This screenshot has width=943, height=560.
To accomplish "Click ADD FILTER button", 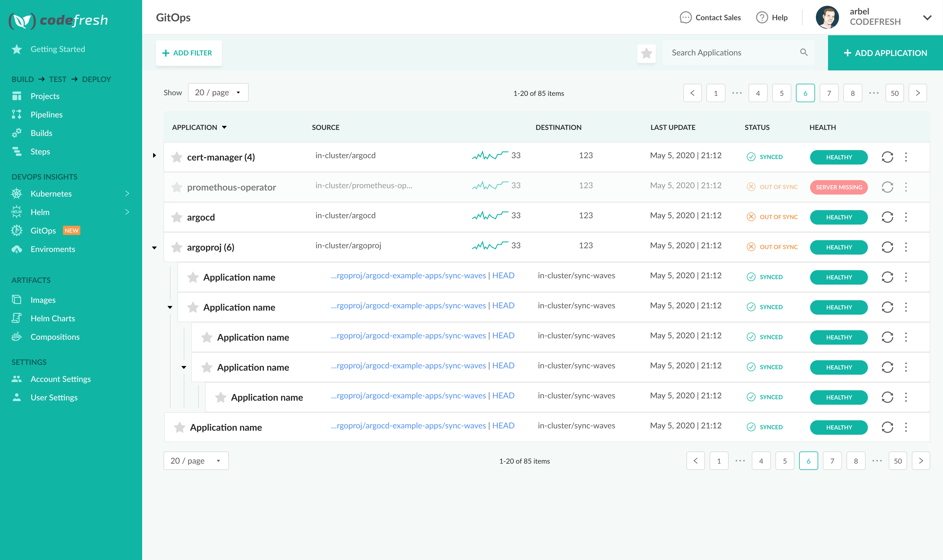I will click(x=188, y=53).
